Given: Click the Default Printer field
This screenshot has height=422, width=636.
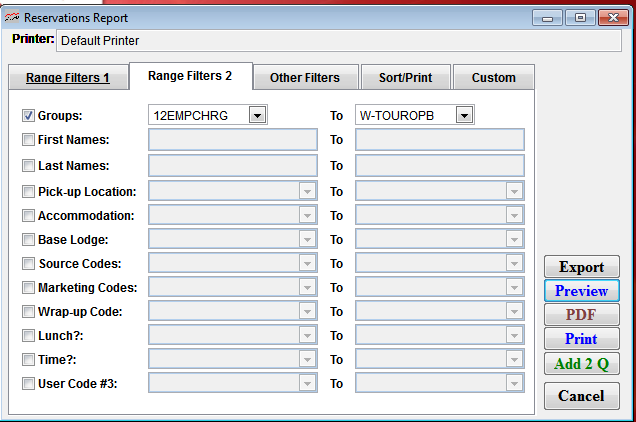Looking at the screenshot, I should pos(339,41).
